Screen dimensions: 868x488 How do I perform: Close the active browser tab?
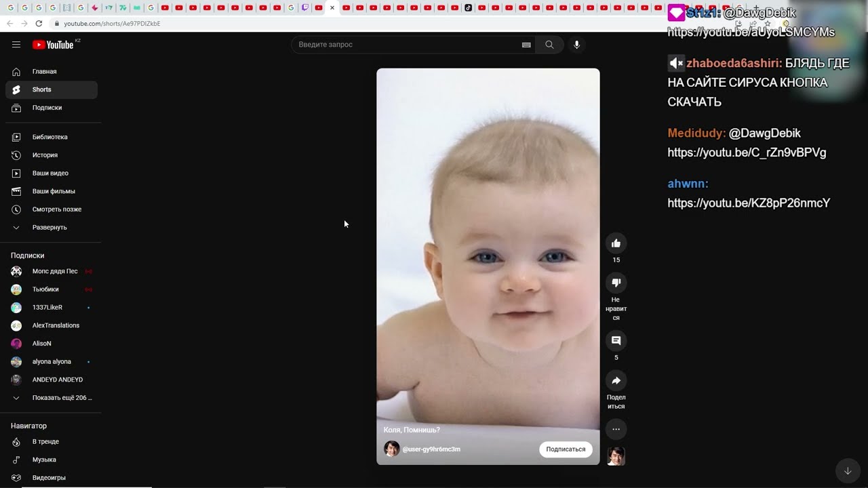coord(332,8)
